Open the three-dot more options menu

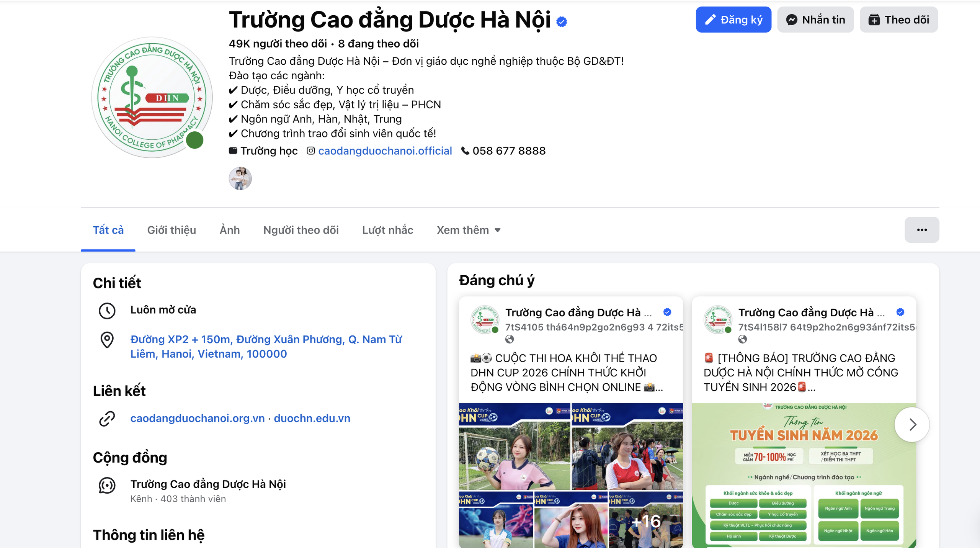[x=922, y=230]
